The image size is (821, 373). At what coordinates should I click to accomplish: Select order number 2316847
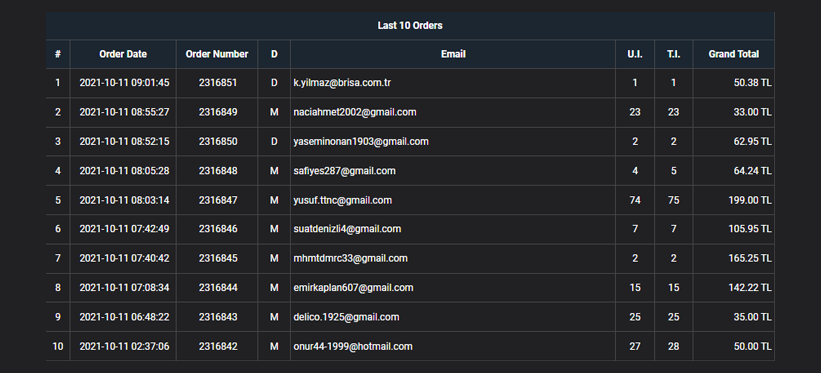(218, 200)
